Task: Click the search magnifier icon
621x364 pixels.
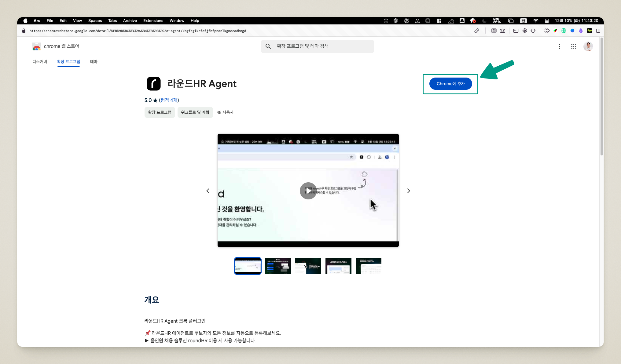Action: pyautogui.click(x=268, y=46)
